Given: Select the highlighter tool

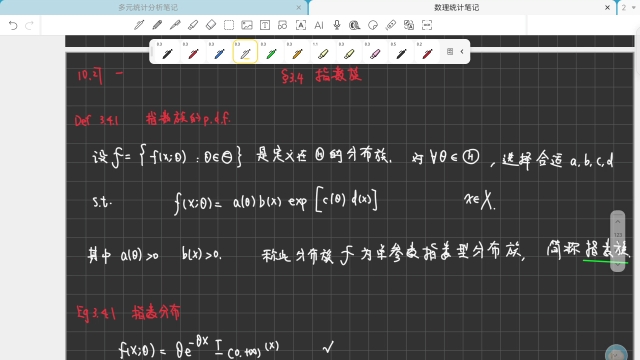Looking at the screenshot, I should (193, 25).
